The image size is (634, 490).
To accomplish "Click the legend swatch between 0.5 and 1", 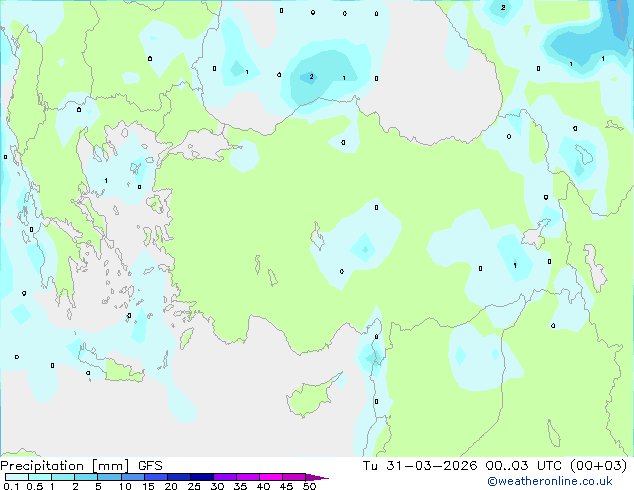I will [x=40, y=477].
